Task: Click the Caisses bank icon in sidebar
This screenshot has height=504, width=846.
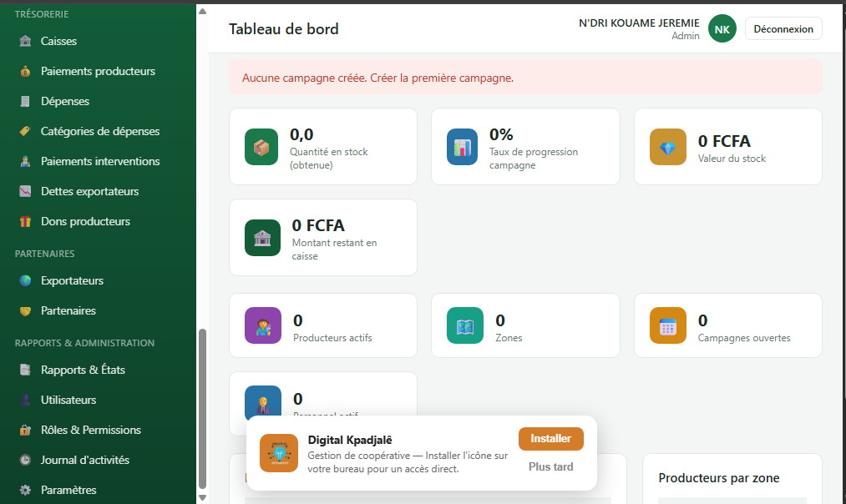Action: (x=25, y=41)
